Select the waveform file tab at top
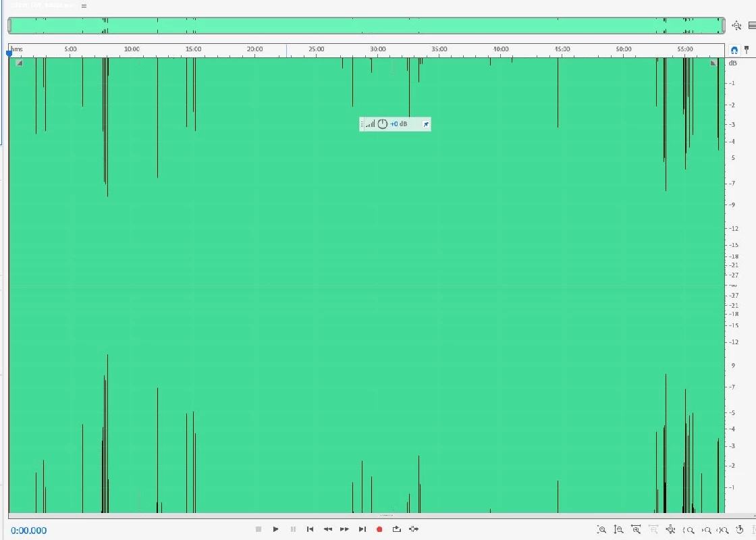 pos(43,5)
